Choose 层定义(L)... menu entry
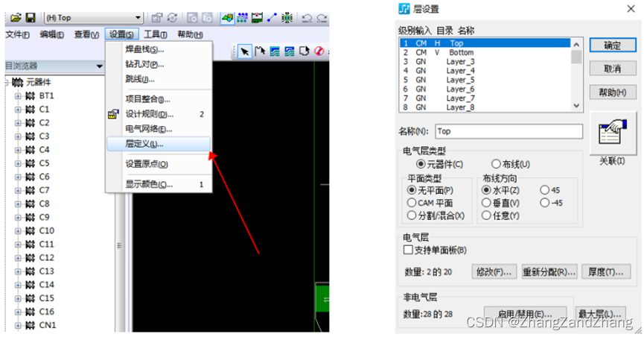Screen dimensions: 644x337 [x=159, y=145]
